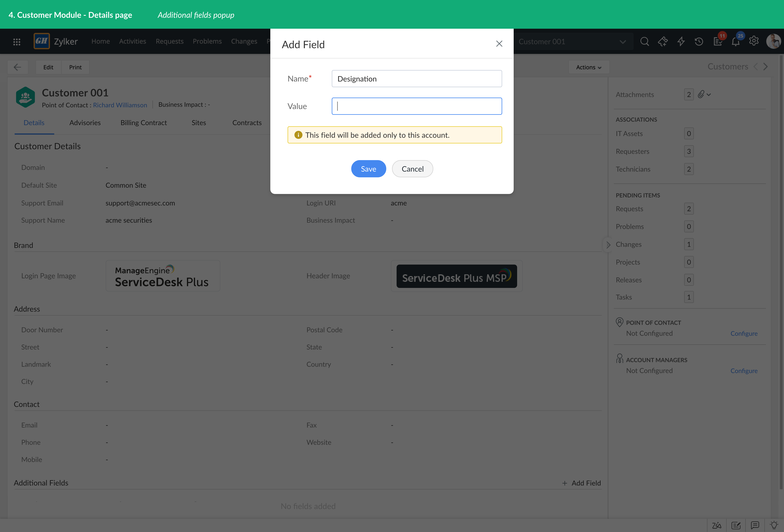Switch to the Details tab
784x532 pixels.
(34, 123)
